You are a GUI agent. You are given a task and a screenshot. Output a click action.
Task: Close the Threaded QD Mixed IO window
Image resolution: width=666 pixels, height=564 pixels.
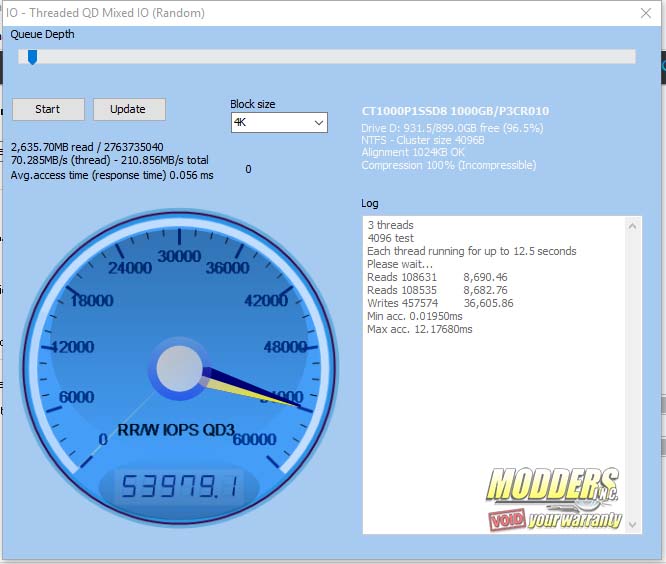[645, 12]
